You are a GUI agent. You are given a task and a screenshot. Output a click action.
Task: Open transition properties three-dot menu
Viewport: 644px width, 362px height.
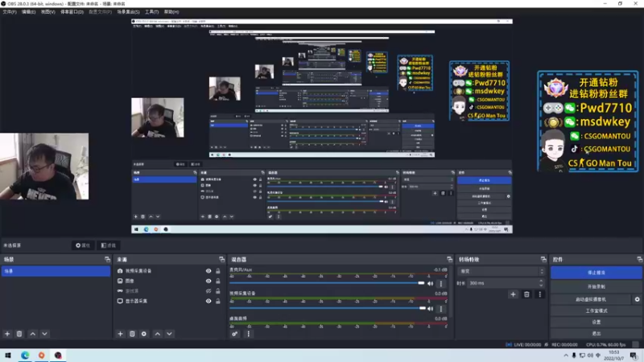pos(540,294)
